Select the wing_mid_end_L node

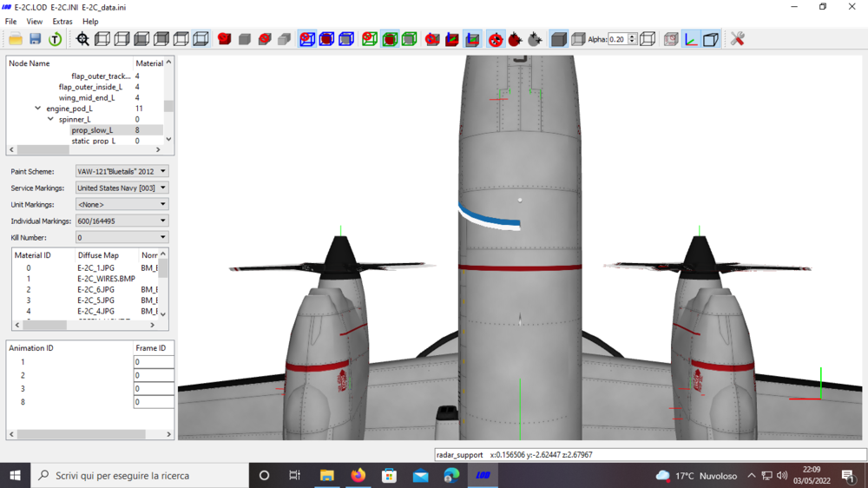click(x=87, y=97)
